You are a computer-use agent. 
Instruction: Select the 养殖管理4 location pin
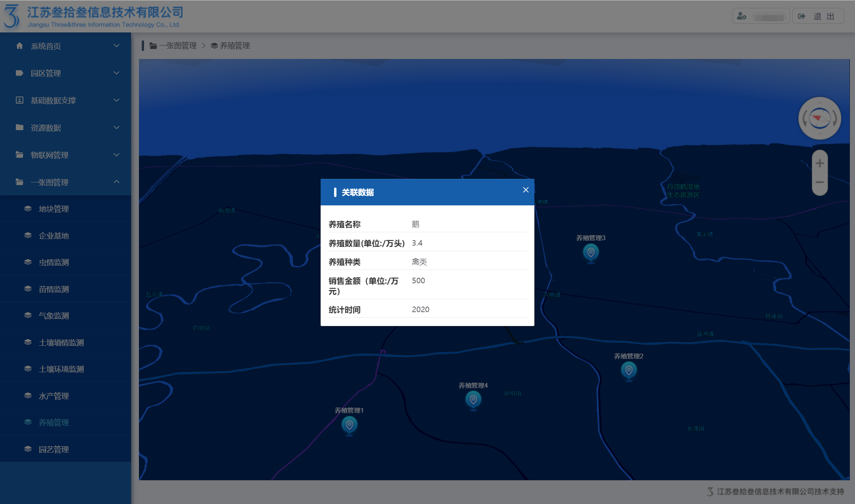(x=473, y=400)
